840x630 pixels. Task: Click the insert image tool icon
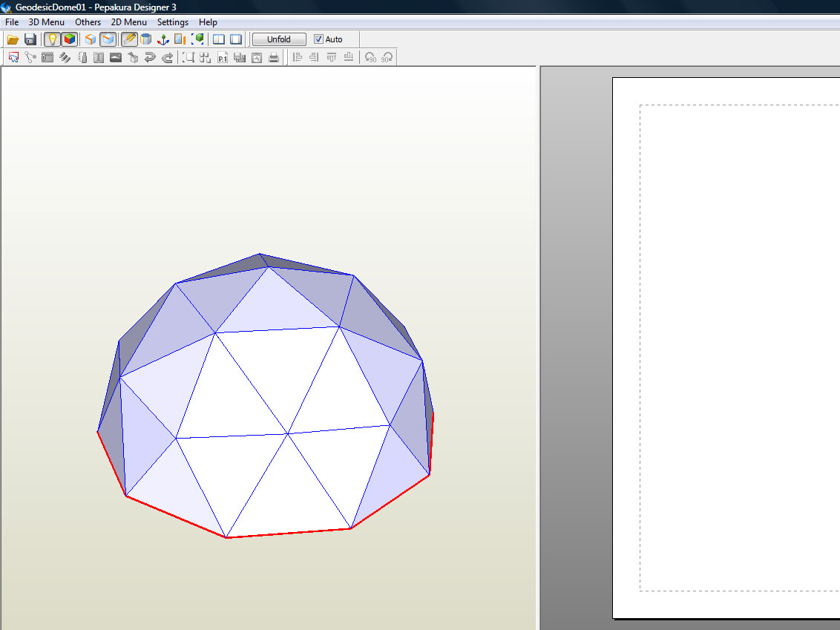[116, 57]
